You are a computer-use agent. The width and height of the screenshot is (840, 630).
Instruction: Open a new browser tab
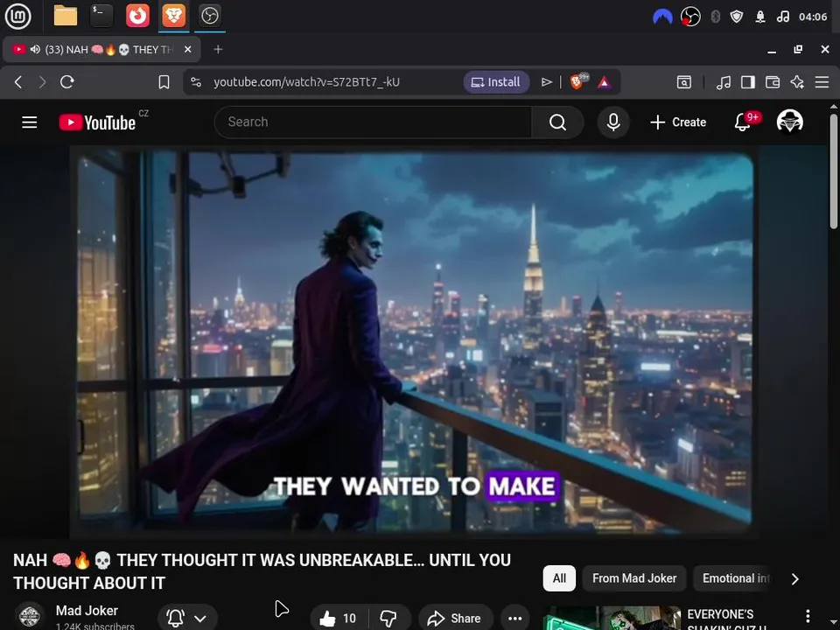218,49
